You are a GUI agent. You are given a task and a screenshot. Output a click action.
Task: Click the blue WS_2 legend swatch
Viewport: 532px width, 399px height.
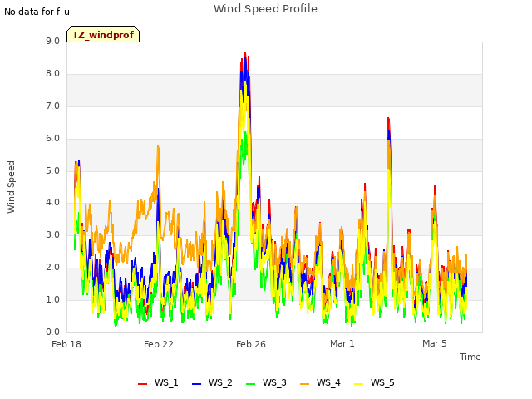197,384
